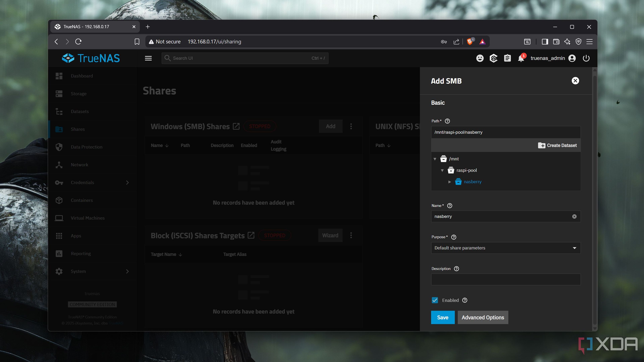Open TrueNAS status layers icon
The image size is (644, 362).
(494, 58)
